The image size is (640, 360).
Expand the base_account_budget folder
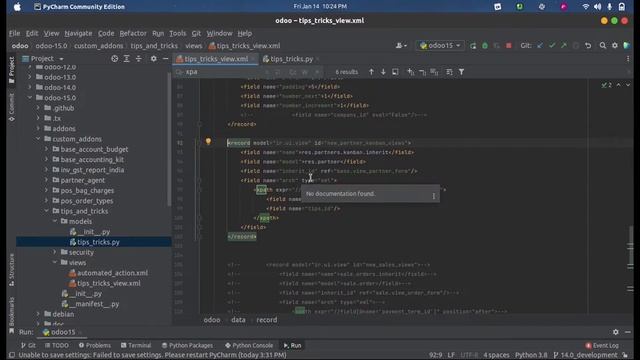coord(46,149)
